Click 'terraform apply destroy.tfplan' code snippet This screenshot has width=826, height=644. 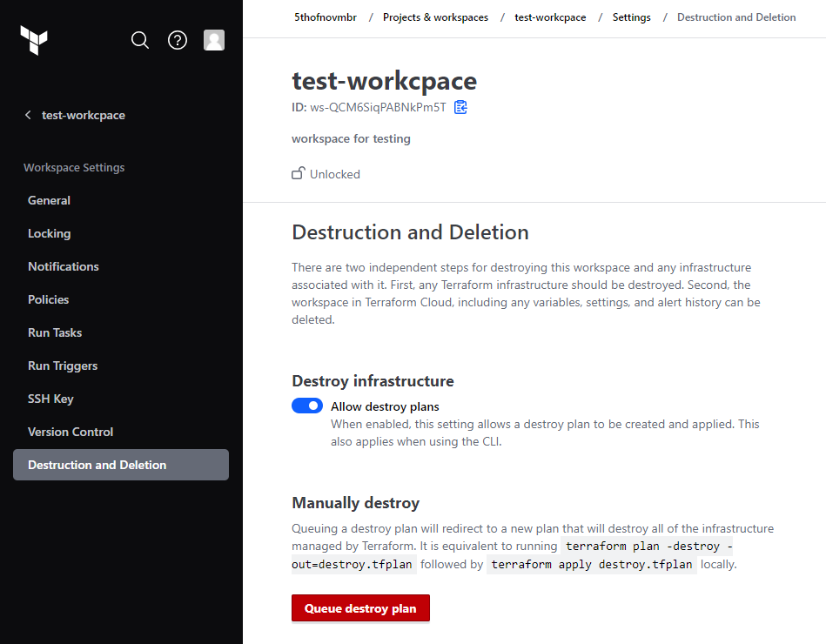click(x=592, y=565)
